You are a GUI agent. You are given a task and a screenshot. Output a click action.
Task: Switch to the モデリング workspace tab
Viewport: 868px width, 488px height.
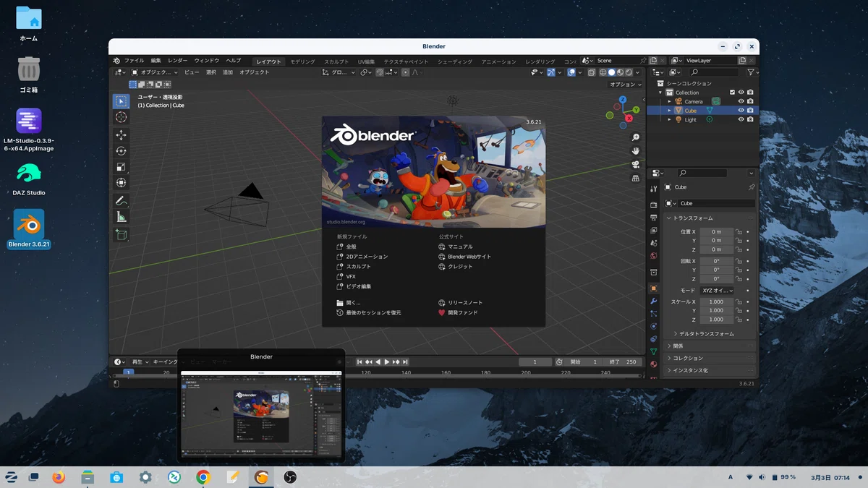(303, 62)
